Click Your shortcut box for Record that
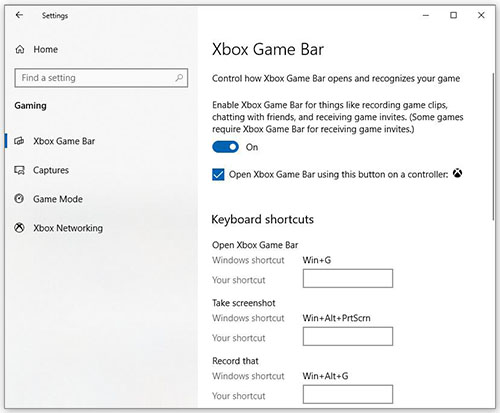500x413 pixels. pyautogui.click(x=348, y=394)
